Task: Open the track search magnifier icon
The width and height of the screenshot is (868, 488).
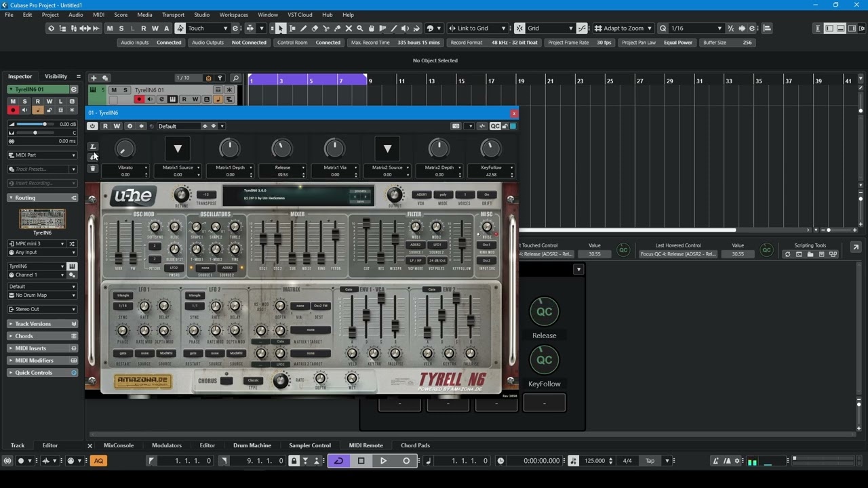Action: [235, 78]
